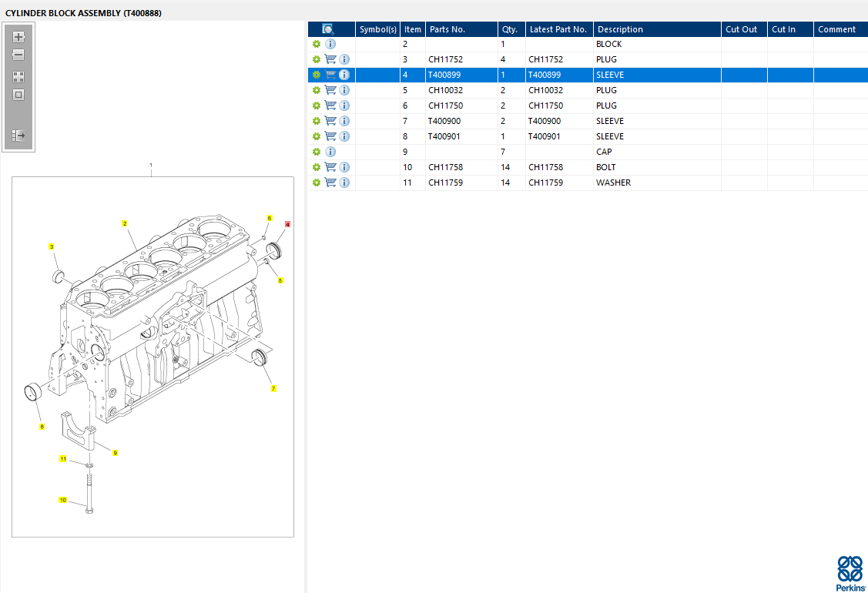Open info icon for CH10032 PLUG

tap(344, 90)
